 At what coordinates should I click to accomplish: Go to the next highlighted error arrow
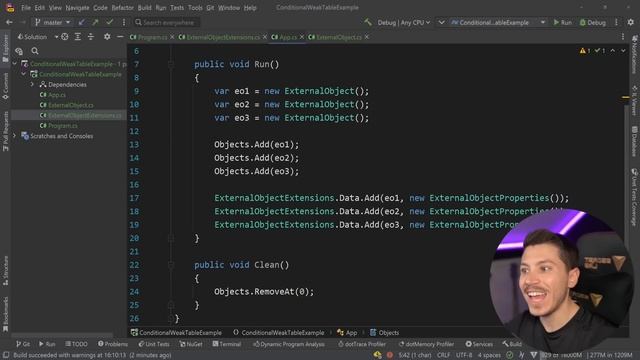[x=623, y=51]
